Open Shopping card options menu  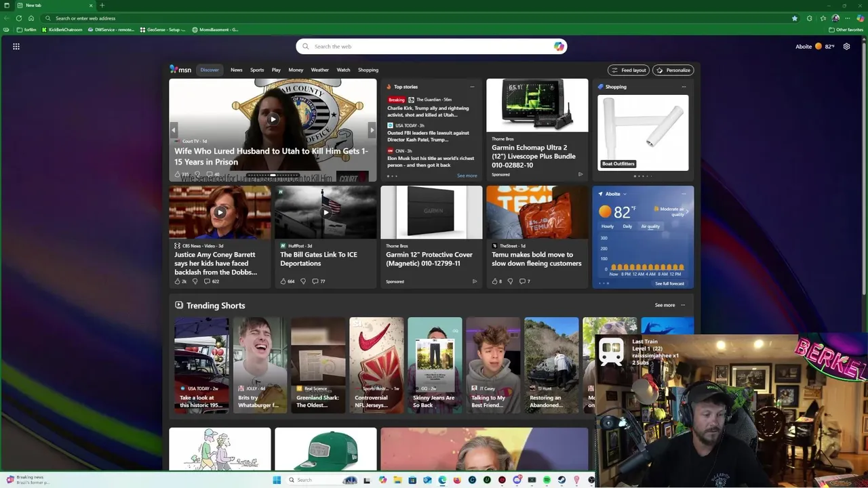coord(684,87)
